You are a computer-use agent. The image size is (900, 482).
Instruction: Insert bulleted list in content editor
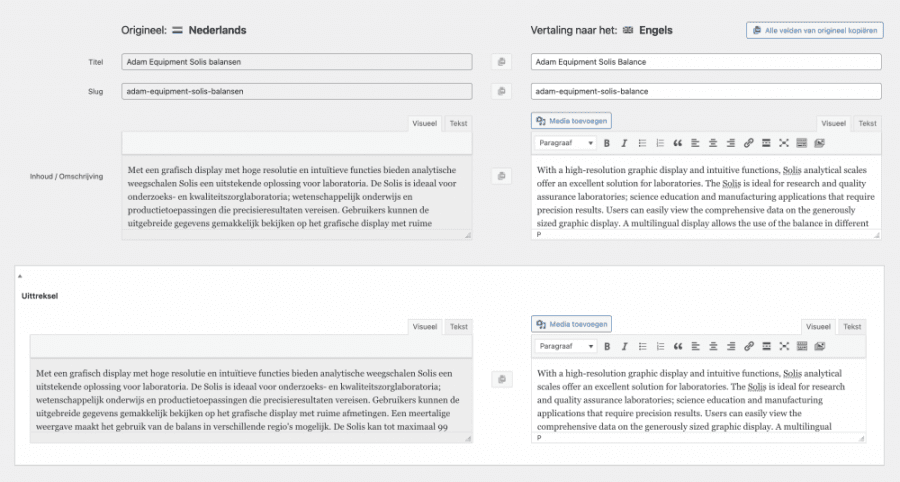(x=642, y=143)
